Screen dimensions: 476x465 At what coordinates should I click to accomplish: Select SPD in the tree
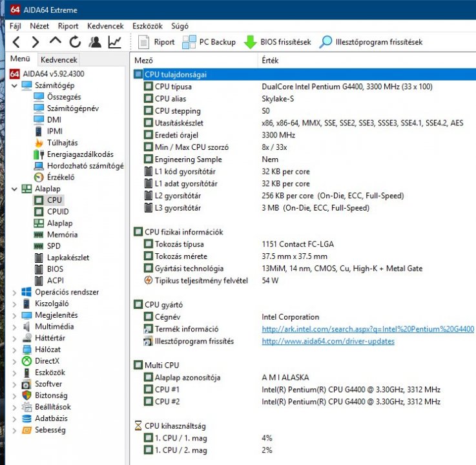[x=54, y=246]
